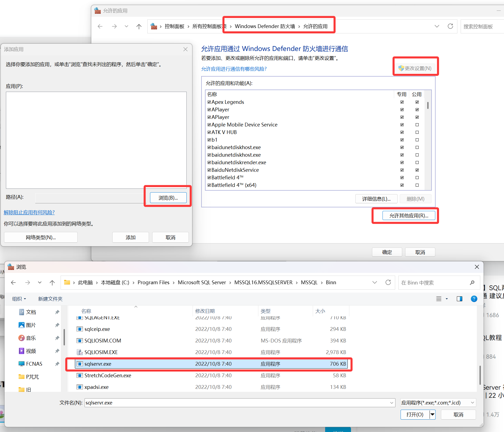Viewport: 504px width, 432px height.
Task: Click Microsoft SQL Server breadcrumb
Action: coord(202,282)
